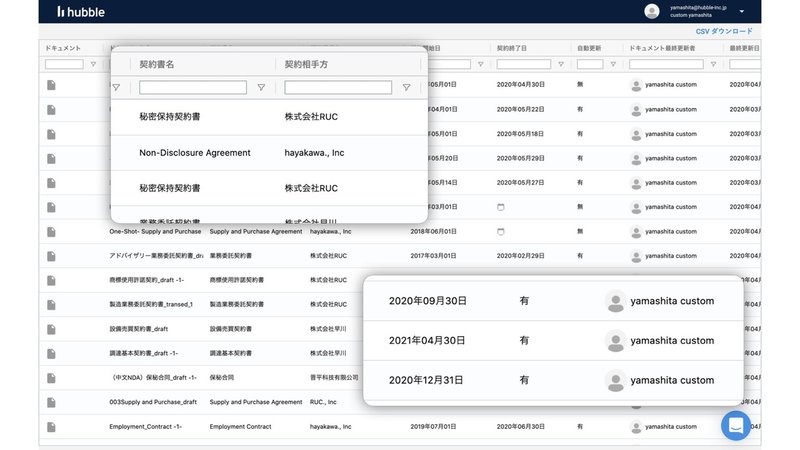Click the 契約相手方 filter text box
The width and height of the screenshot is (800, 450).
pos(338,87)
